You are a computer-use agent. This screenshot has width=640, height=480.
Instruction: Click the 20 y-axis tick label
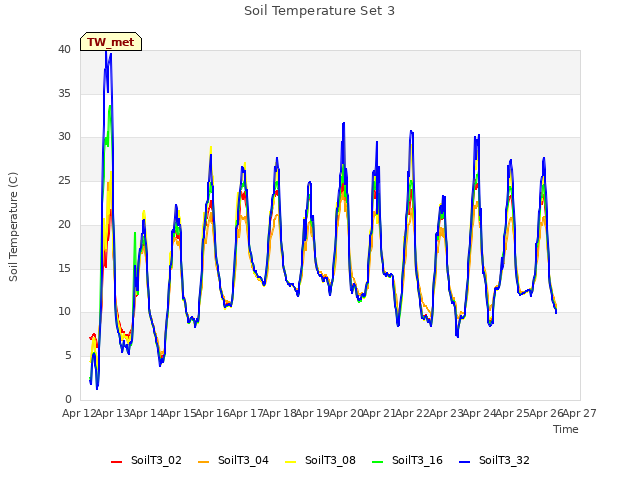(64, 224)
